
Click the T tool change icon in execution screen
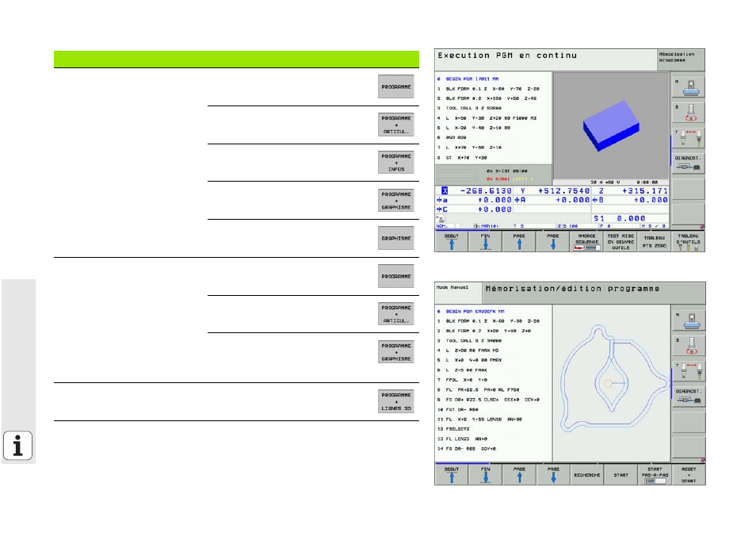(x=689, y=137)
